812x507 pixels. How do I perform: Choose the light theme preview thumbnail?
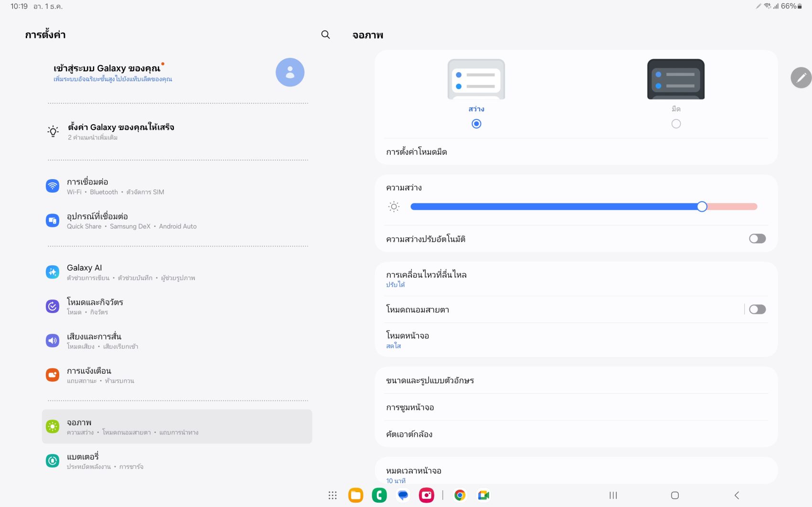(x=476, y=79)
